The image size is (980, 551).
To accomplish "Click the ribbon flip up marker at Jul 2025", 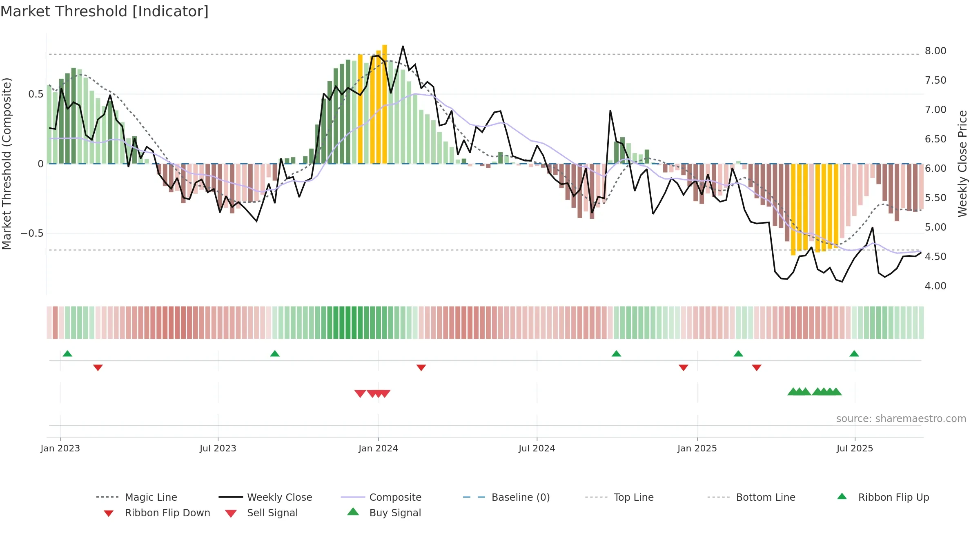I will [854, 353].
